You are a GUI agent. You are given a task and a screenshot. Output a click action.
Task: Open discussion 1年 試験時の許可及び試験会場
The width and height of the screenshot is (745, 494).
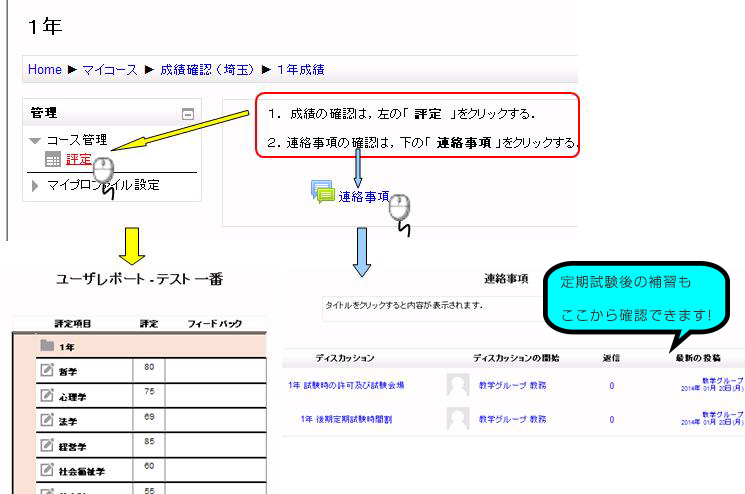click(x=346, y=385)
